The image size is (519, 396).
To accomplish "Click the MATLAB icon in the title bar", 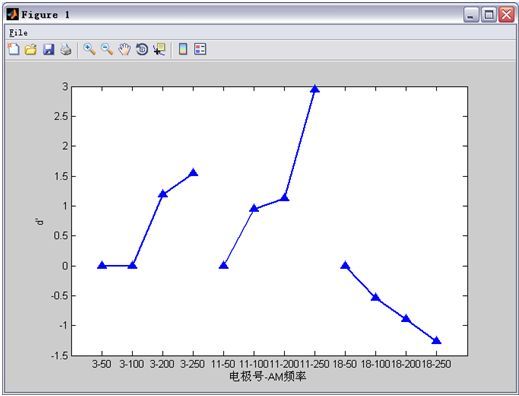I will [x=13, y=14].
